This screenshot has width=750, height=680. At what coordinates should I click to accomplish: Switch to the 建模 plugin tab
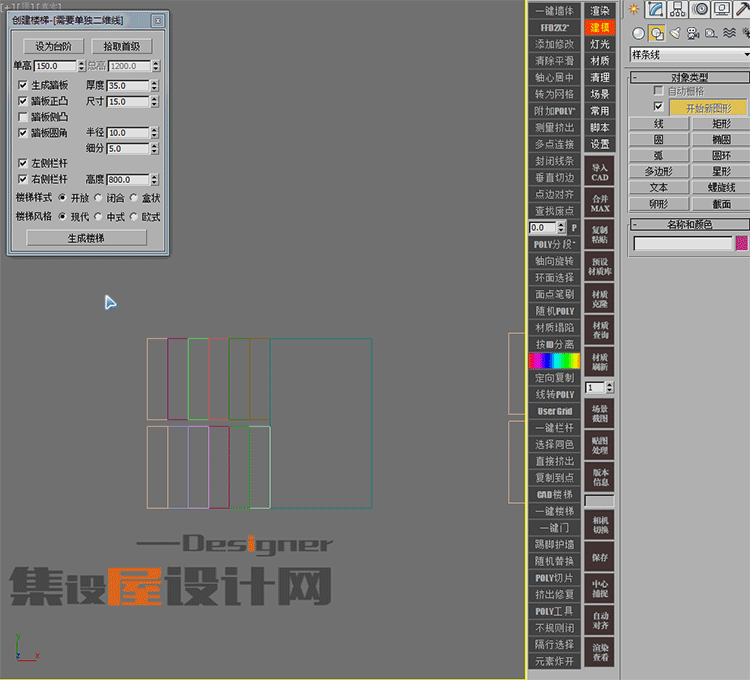(x=599, y=27)
